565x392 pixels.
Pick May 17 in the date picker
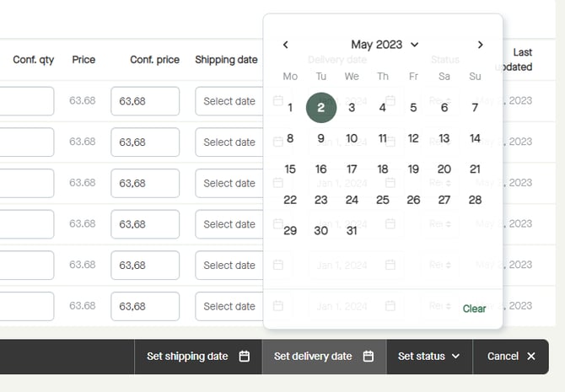point(352,169)
